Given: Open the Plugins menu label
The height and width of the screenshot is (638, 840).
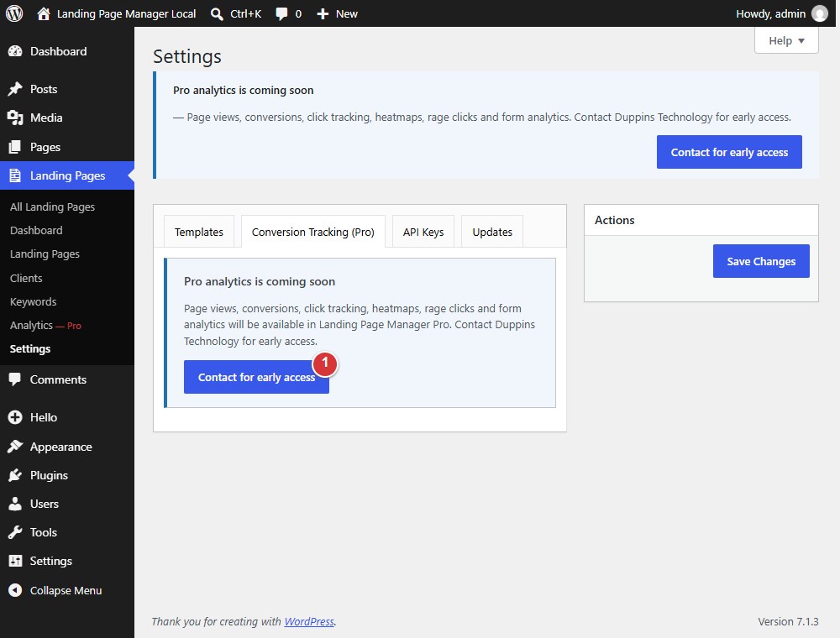Looking at the screenshot, I should pyautogui.click(x=49, y=475).
